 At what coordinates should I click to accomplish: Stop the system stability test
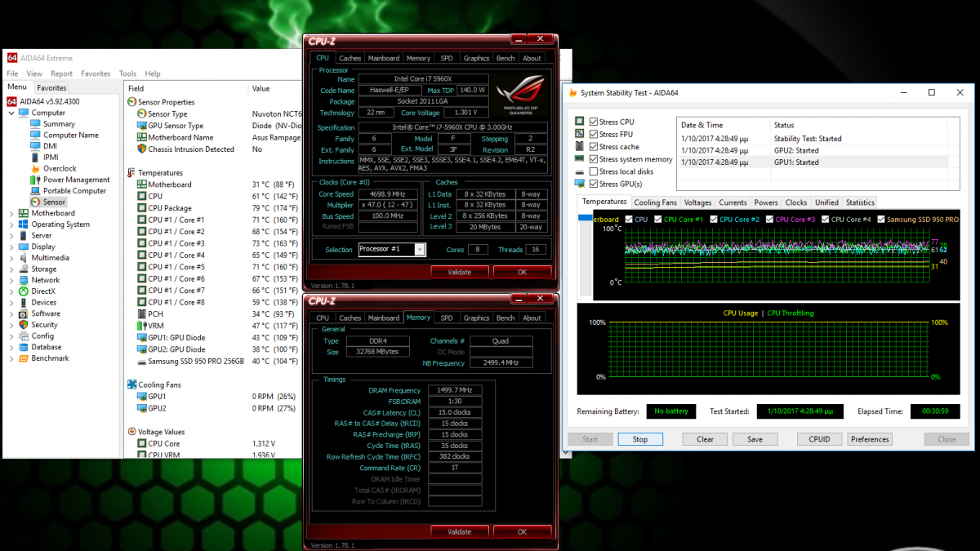click(x=639, y=439)
